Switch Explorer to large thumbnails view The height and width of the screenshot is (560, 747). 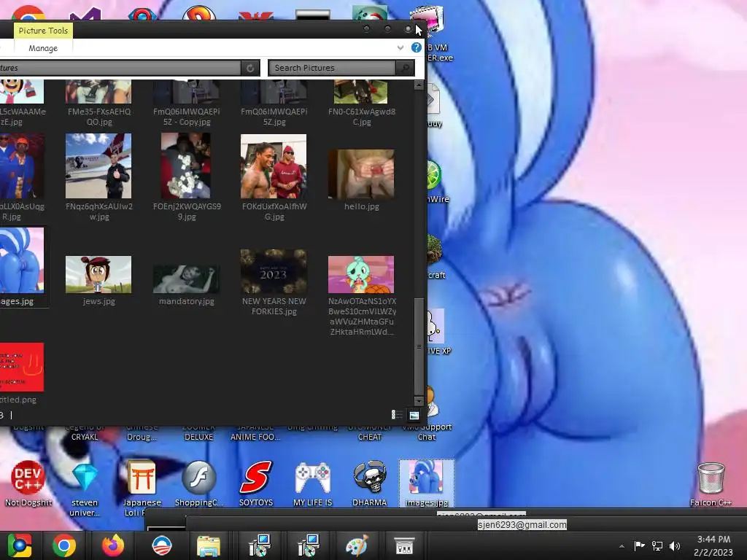pos(414,415)
